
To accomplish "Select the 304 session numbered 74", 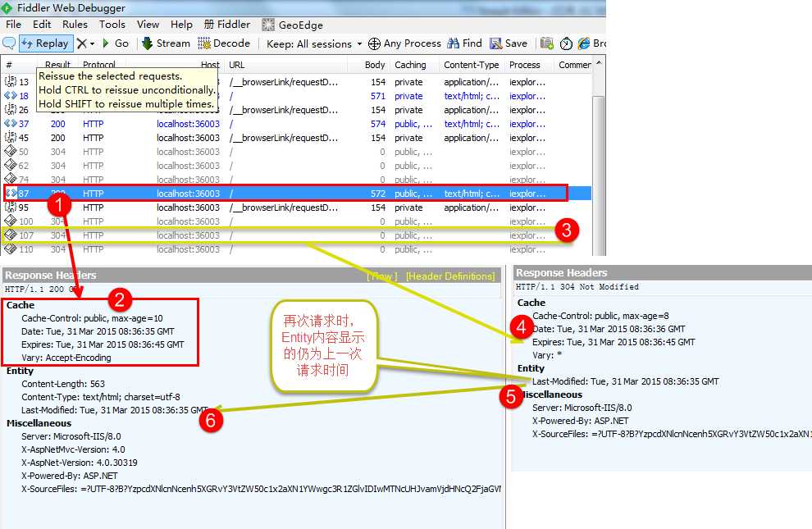I will (x=296, y=180).
